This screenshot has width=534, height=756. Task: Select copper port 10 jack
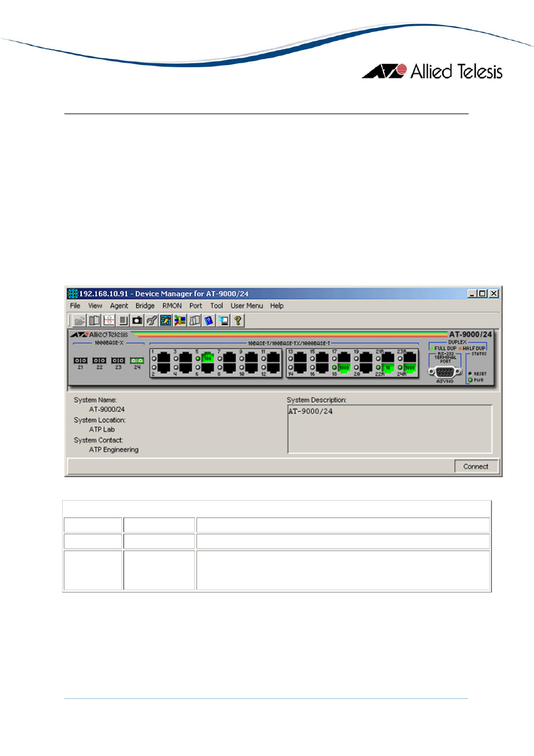pos(252,367)
